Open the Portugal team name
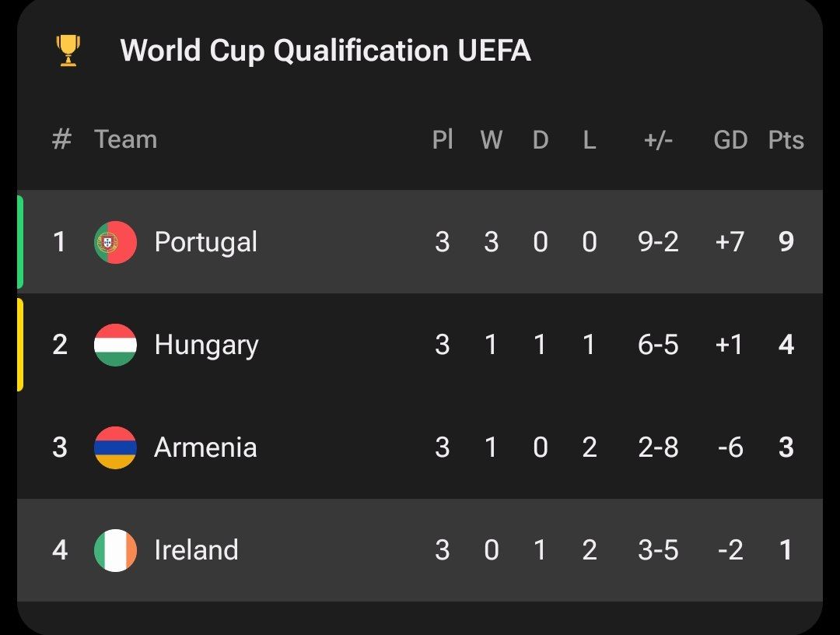Viewport: 840px width, 635px height. pyautogui.click(x=205, y=242)
